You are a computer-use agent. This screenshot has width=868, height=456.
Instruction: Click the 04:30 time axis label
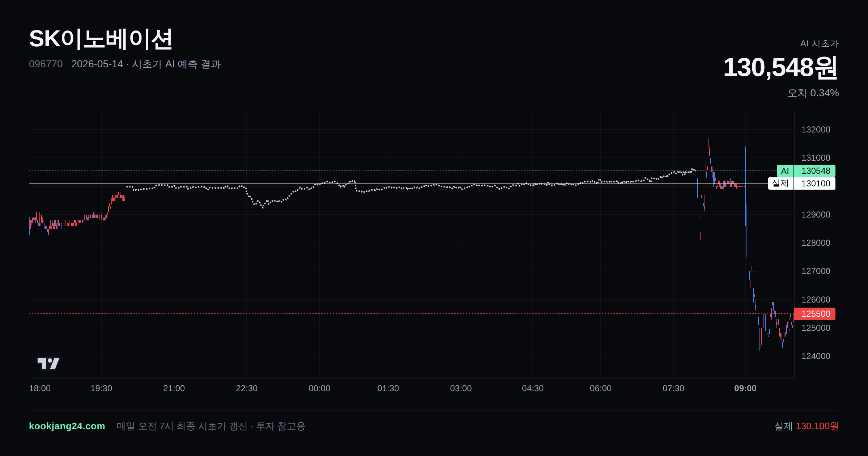tap(533, 388)
